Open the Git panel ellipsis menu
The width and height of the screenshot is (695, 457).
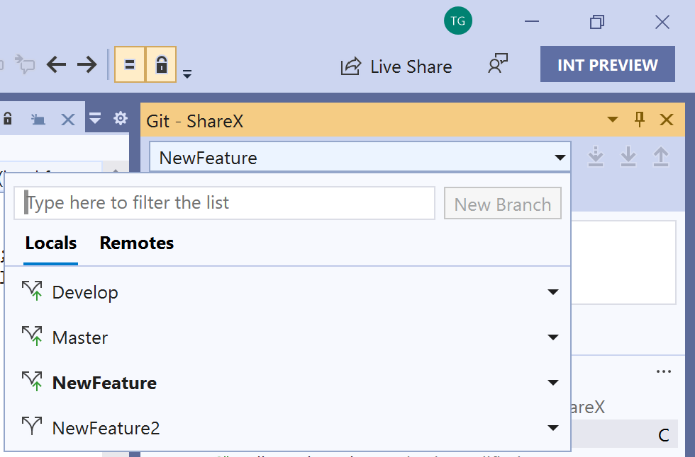pyautogui.click(x=664, y=371)
